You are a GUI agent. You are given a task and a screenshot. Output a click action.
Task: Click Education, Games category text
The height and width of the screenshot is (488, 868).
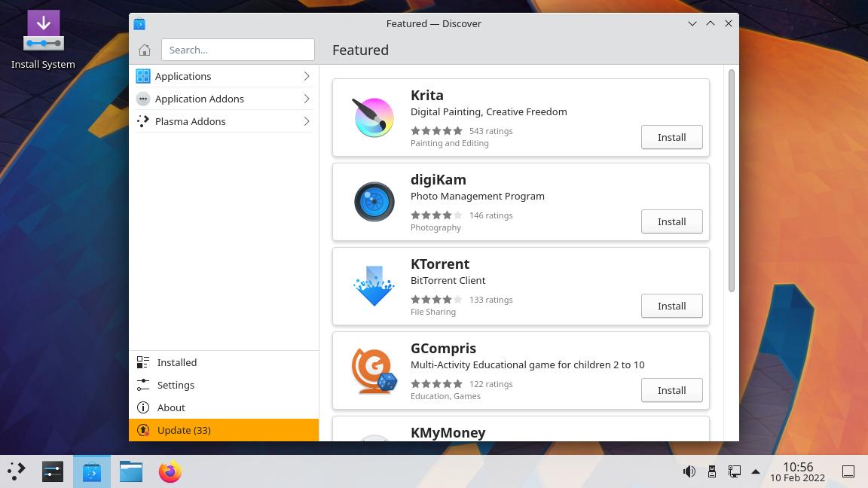point(445,396)
